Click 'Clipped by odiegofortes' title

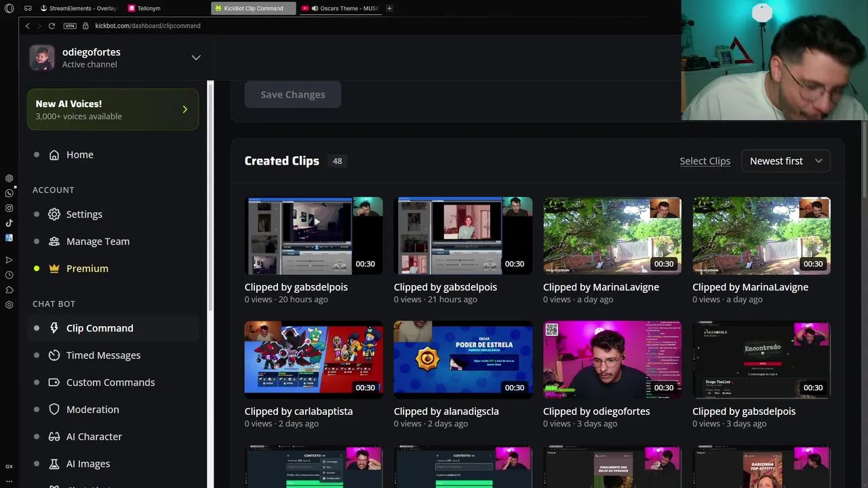[x=596, y=411]
